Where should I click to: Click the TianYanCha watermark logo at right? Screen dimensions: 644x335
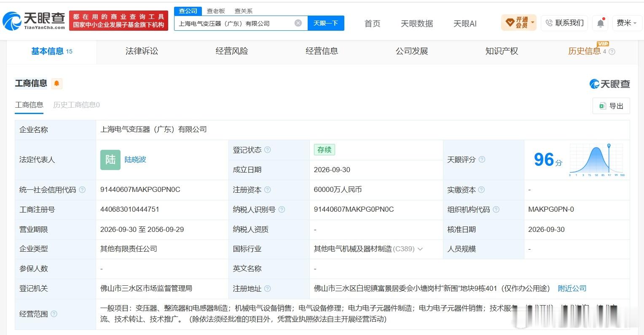pyautogui.click(x=609, y=84)
